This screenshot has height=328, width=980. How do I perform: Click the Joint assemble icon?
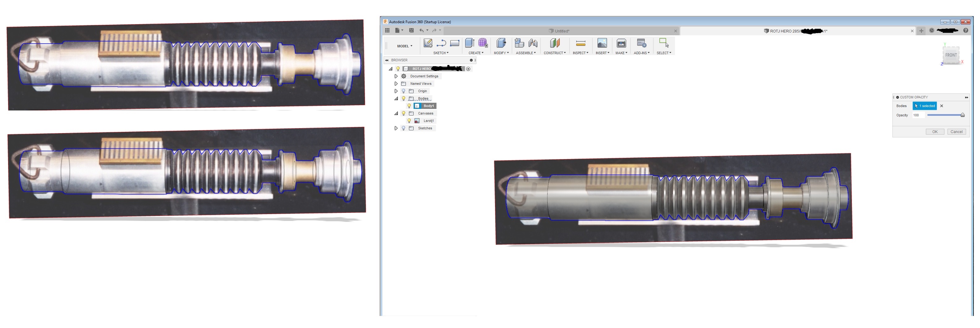point(533,43)
